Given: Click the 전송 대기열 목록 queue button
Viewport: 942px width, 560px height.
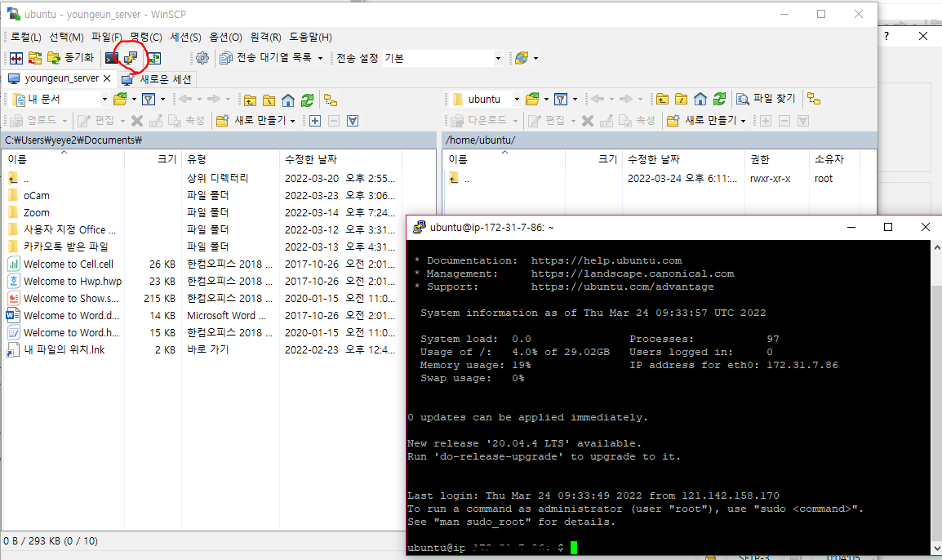Looking at the screenshot, I should point(266,58).
